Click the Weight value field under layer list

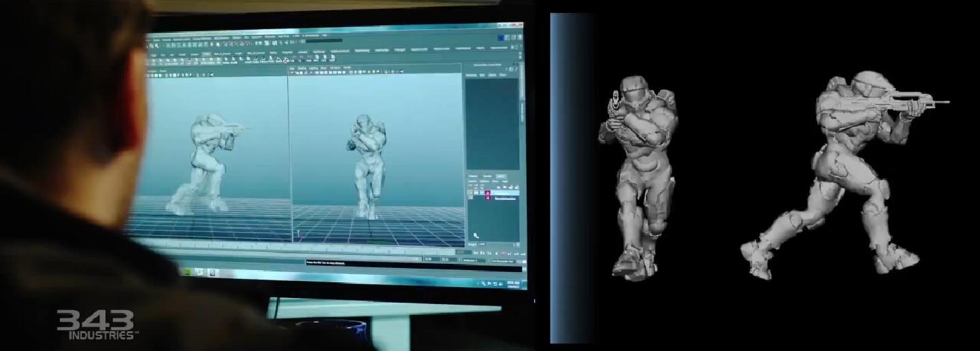[x=482, y=244]
